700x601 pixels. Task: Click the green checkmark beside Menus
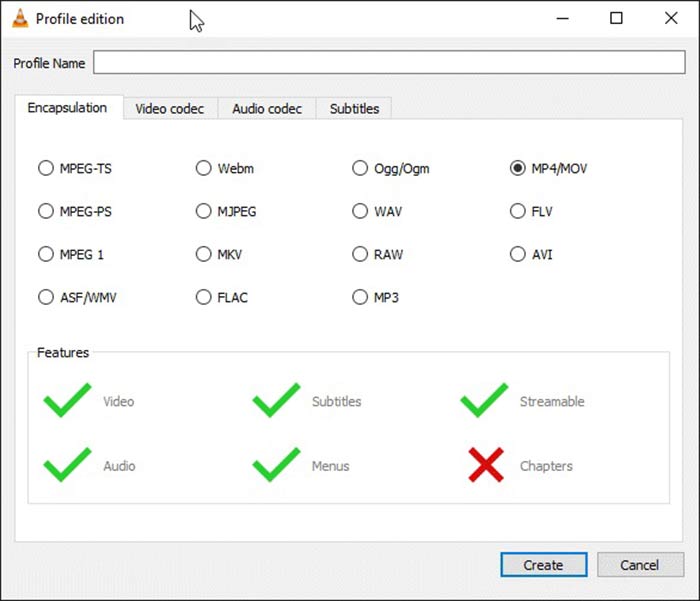coord(276,465)
